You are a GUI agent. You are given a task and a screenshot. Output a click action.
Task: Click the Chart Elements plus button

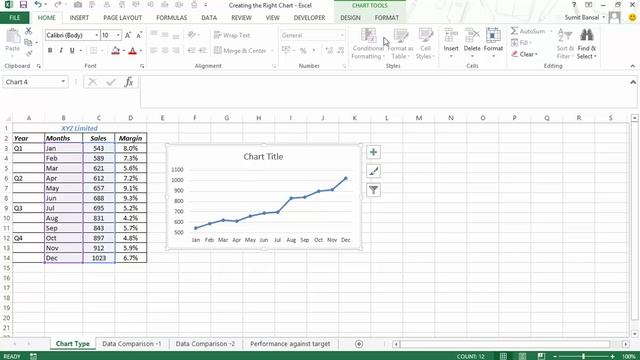[373, 152]
